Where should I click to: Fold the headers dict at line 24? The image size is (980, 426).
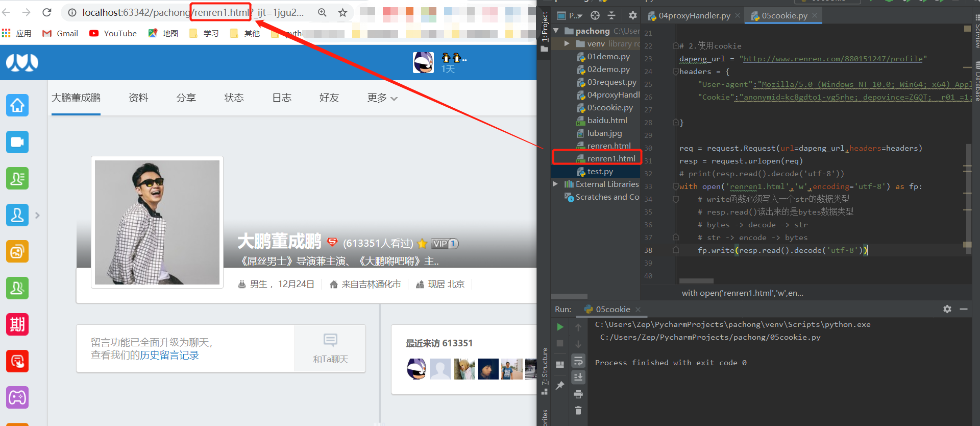point(675,72)
